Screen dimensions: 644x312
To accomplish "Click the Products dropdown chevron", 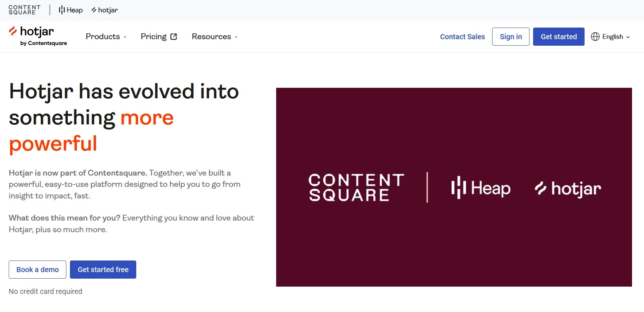I will pos(125,37).
